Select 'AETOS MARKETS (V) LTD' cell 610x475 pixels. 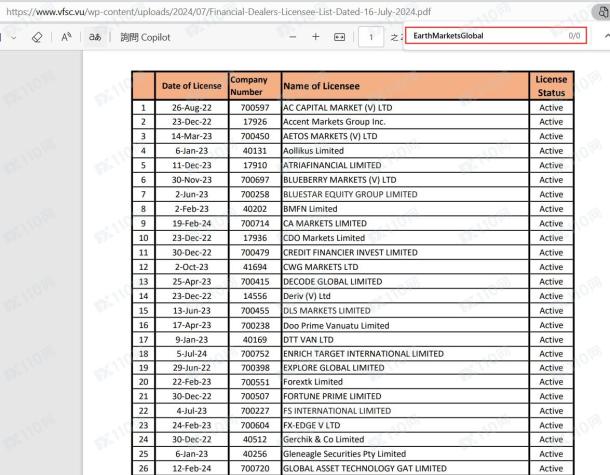[x=405, y=137]
